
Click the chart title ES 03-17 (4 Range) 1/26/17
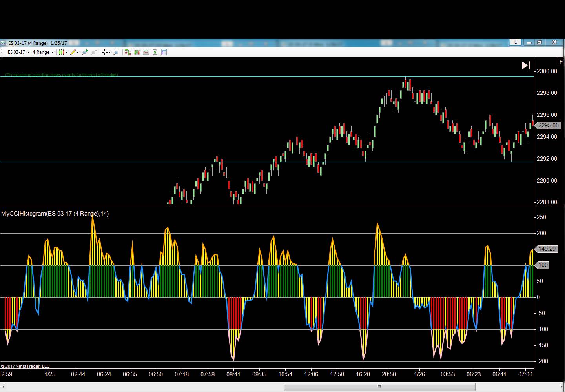pyautogui.click(x=38, y=43)
